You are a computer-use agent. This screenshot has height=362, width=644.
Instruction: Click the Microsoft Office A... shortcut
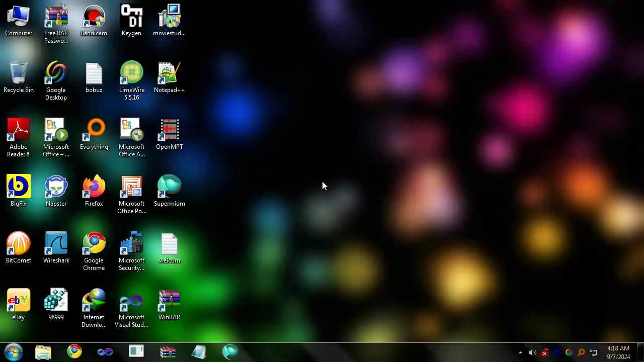point(131,138)
